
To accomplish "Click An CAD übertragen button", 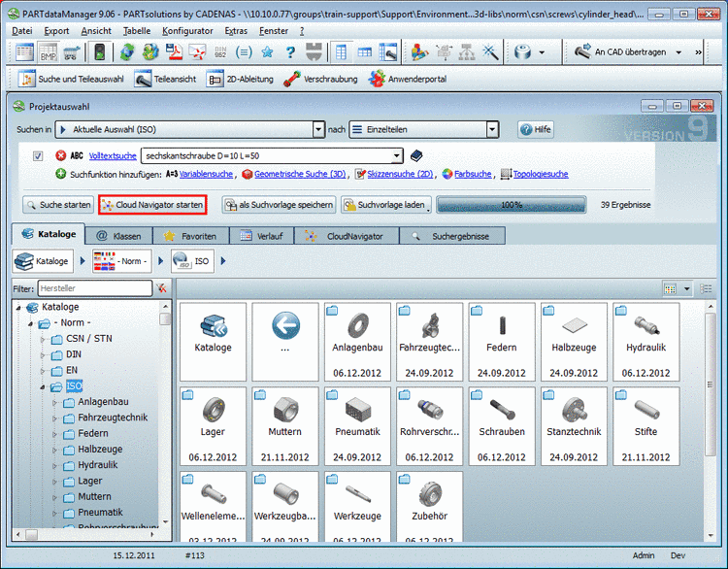I will click(622, 52).
